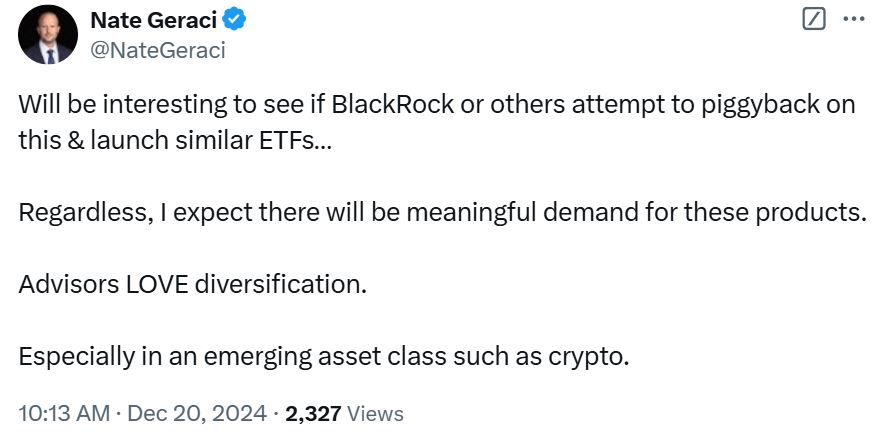This screenshot has width=873, height=437.
Task: Click the 2,327 view count number
Action: coord(315,413)
